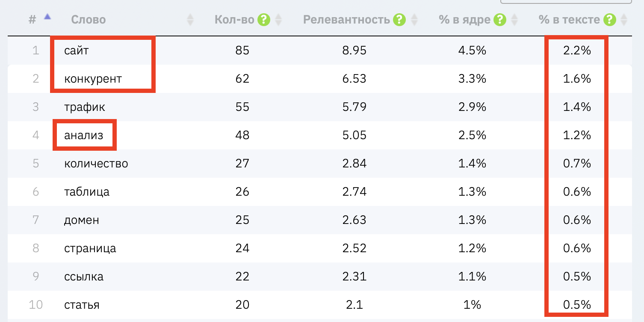Select the домен row entry
The image size is (644, 322).
tap(82, 220)
